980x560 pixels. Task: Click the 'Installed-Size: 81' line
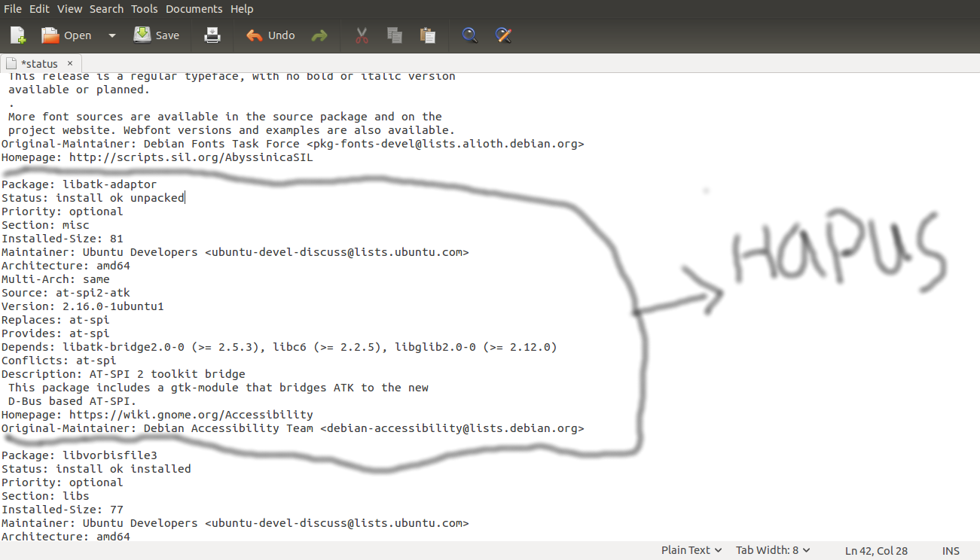coord(63,239)
